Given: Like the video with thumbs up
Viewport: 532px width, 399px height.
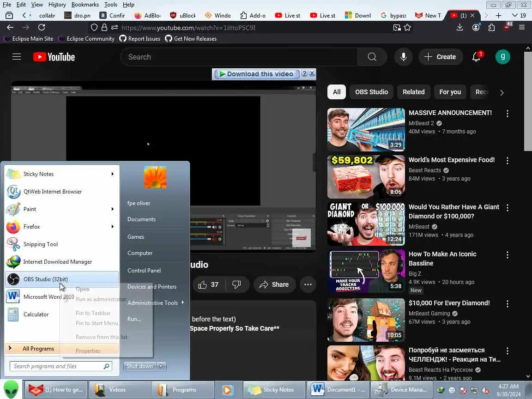Looking at the screenshot, I should [208, 284].
